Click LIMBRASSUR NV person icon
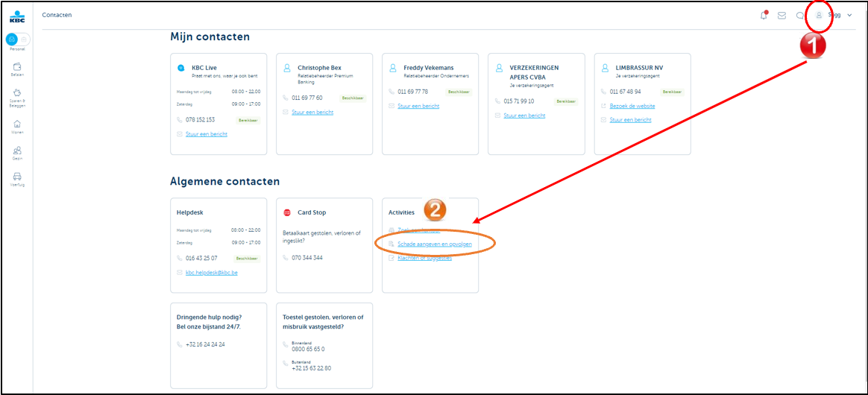The height and width of the screenshot is (395, 868). (x=605, y=68)
